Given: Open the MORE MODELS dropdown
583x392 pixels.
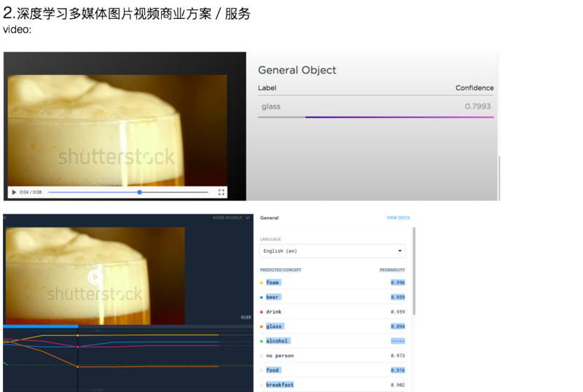Looking at the screenshot, I should [x=231, y=218].
